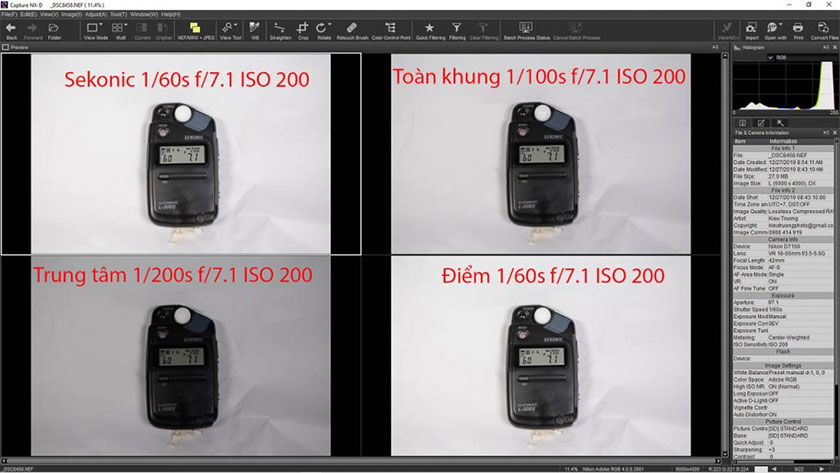Open the Edit(E) menu

[x=28, y=14]
